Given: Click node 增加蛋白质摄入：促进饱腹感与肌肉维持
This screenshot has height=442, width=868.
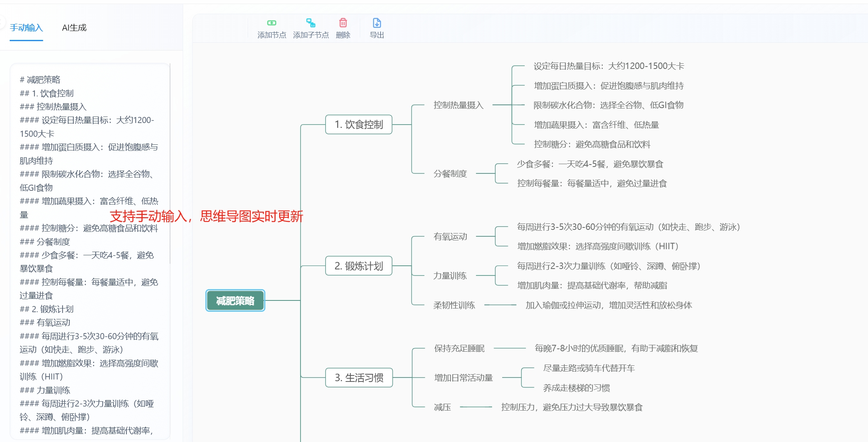Looking at the screenshot, I should click(x=609, y=86).
